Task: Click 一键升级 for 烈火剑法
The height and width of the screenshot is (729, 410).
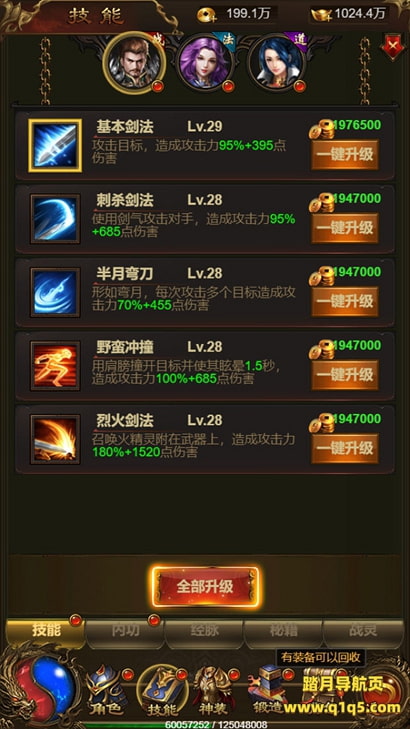Action: [x=345, y=448]
